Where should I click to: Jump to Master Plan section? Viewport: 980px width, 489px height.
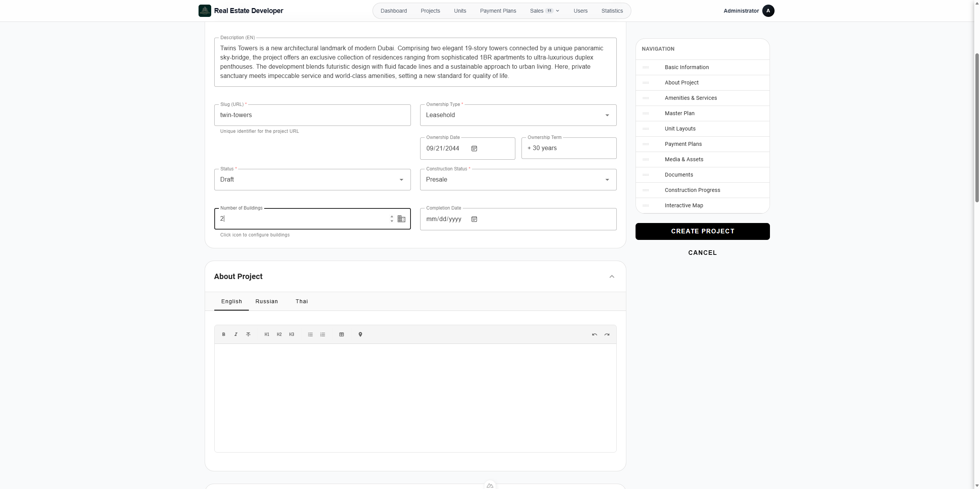pyautogui.click(x=702, y=113)
